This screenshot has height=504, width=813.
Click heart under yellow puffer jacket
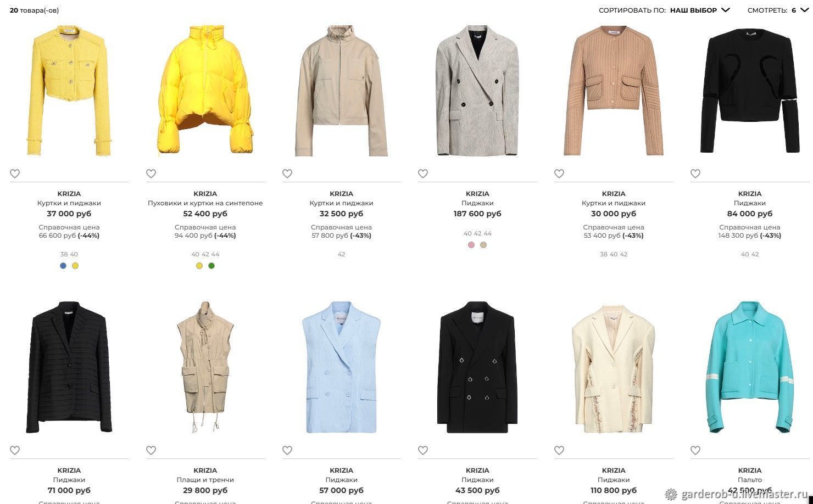coord(151,173)
